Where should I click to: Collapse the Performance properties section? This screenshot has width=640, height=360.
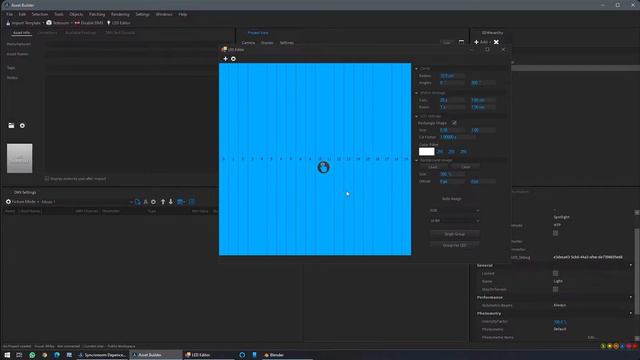tap(631, 298)
